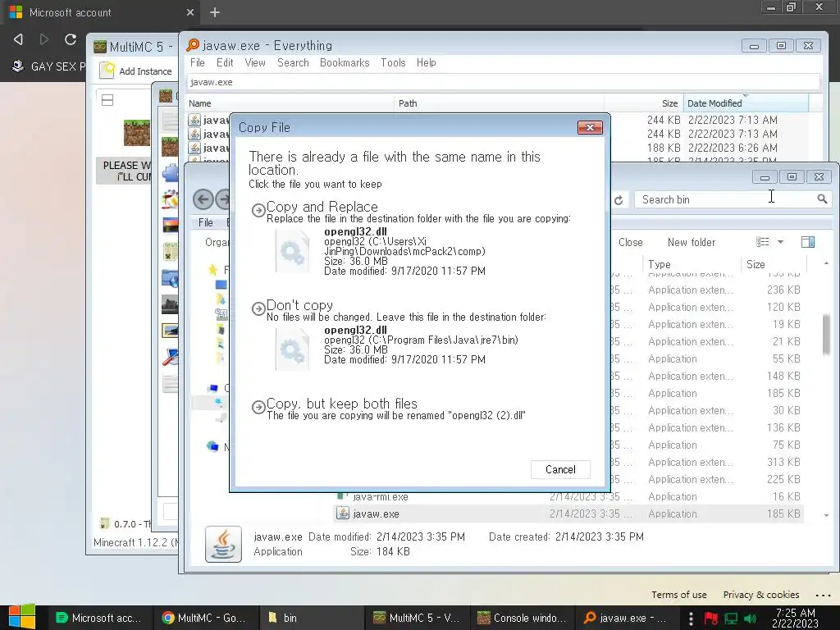The width and height of the screenshot is (840, 630).
Task: Reload the browser page
Action: coord(71,39)
